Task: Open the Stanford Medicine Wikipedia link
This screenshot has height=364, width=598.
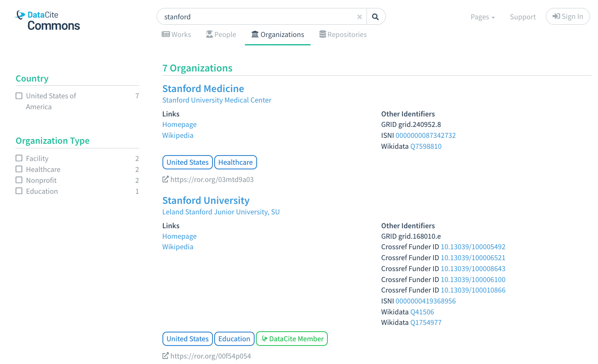Action: click(x=178, y=135)
